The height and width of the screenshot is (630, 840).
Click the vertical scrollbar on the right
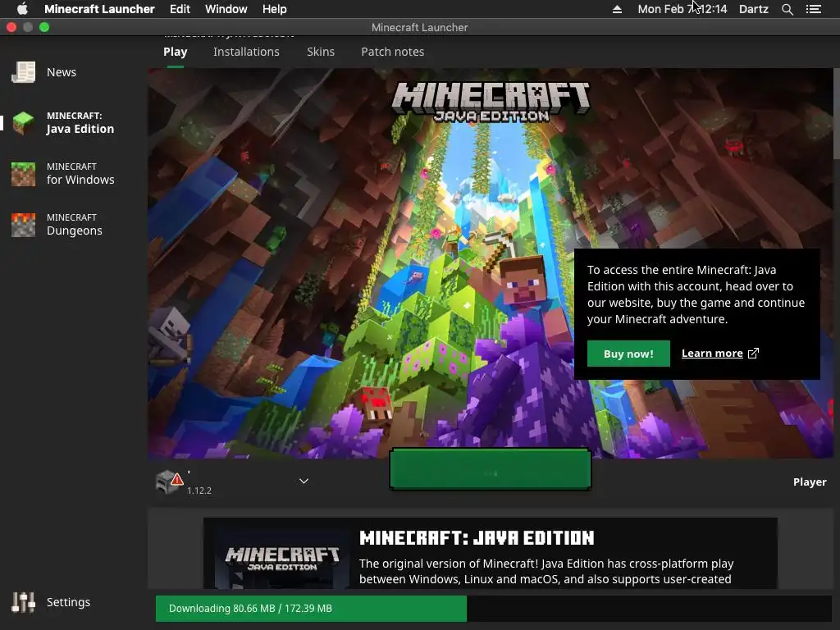tap(836, 113)
